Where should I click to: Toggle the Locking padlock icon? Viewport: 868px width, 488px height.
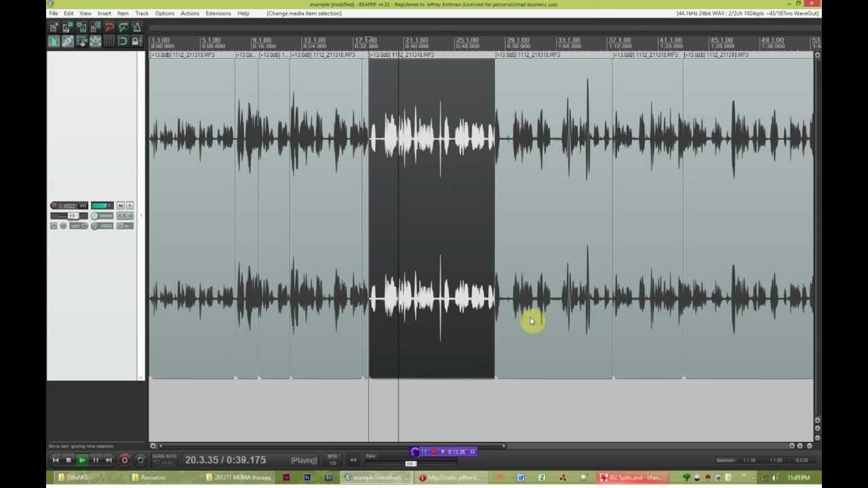[136, 41]
